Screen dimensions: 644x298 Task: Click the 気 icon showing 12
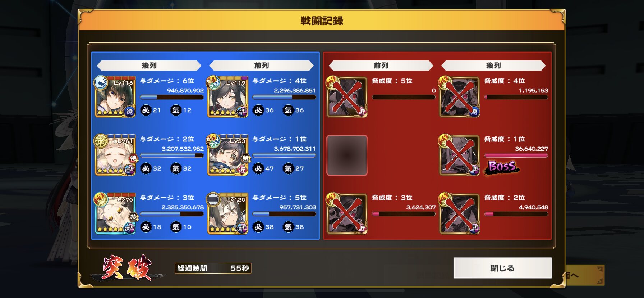pyautogui.click(x=176, y=110)
